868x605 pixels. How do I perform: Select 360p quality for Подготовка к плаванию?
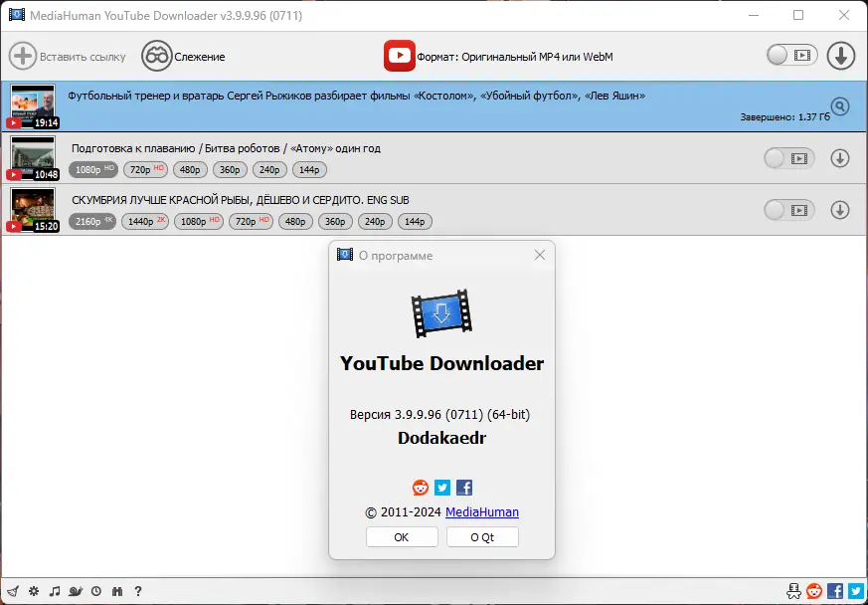coord(230,169)
